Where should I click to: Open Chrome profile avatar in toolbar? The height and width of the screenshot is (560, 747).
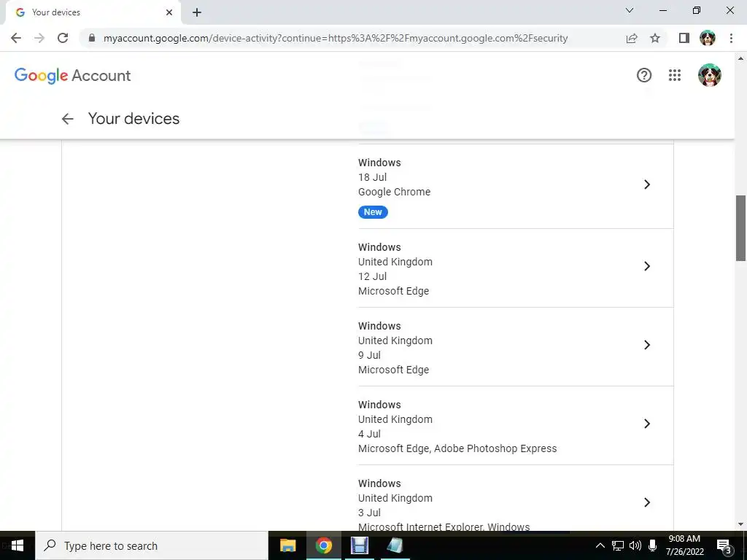point(708,38)
